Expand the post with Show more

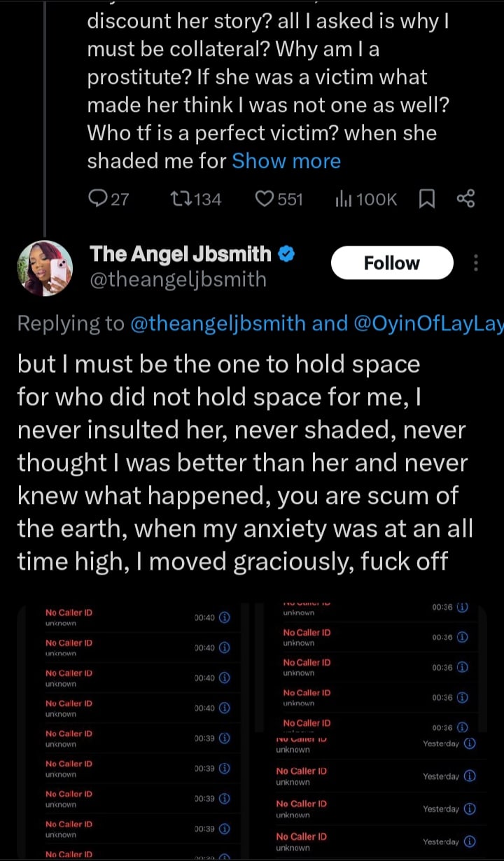[x=286, y=161]
